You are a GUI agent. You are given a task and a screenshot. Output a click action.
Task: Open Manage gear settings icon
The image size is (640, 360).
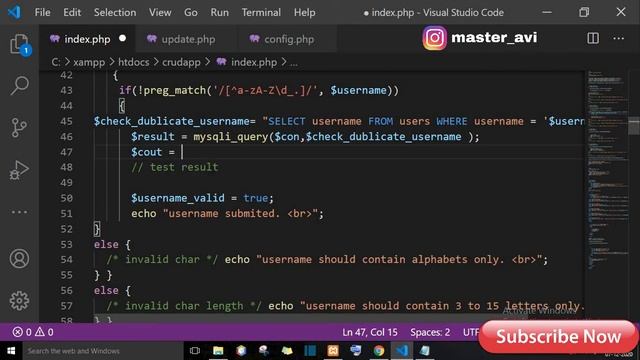pos(19,301)
